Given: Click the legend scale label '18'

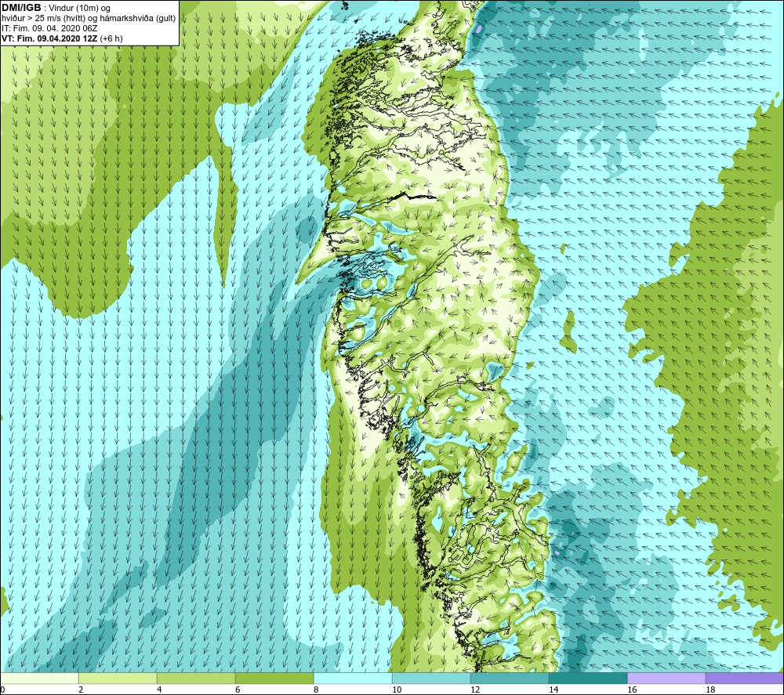Looking at the screenshot, I should tap(710, 690).
